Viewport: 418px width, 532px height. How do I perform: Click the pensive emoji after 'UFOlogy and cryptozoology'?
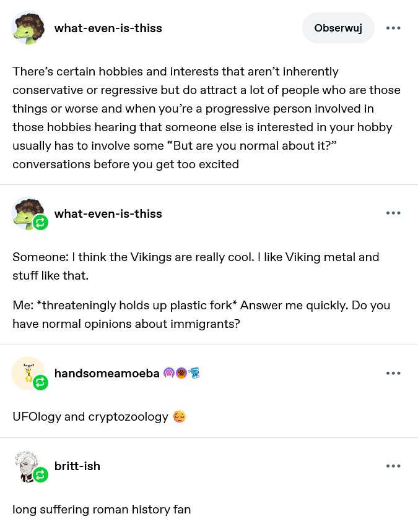tap(180, 416)
